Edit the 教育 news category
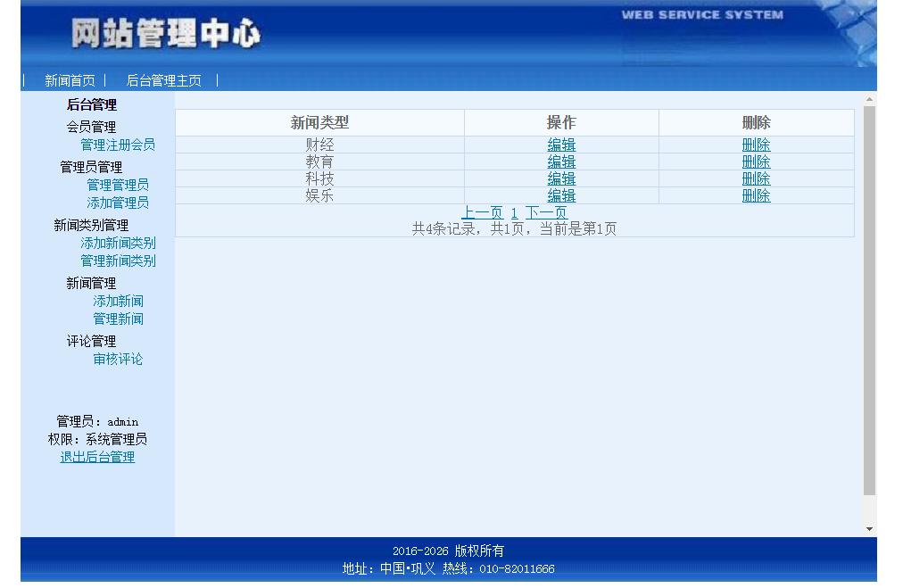 561,161
